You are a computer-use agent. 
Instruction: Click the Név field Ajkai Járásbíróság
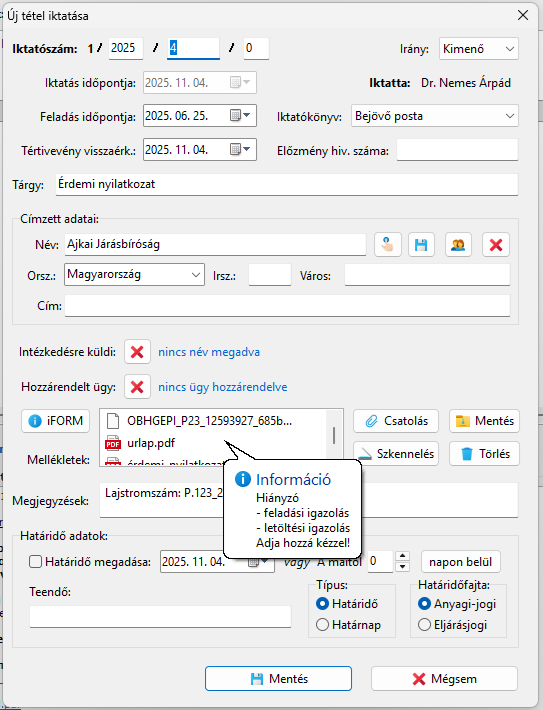click(x=215, y=245)
